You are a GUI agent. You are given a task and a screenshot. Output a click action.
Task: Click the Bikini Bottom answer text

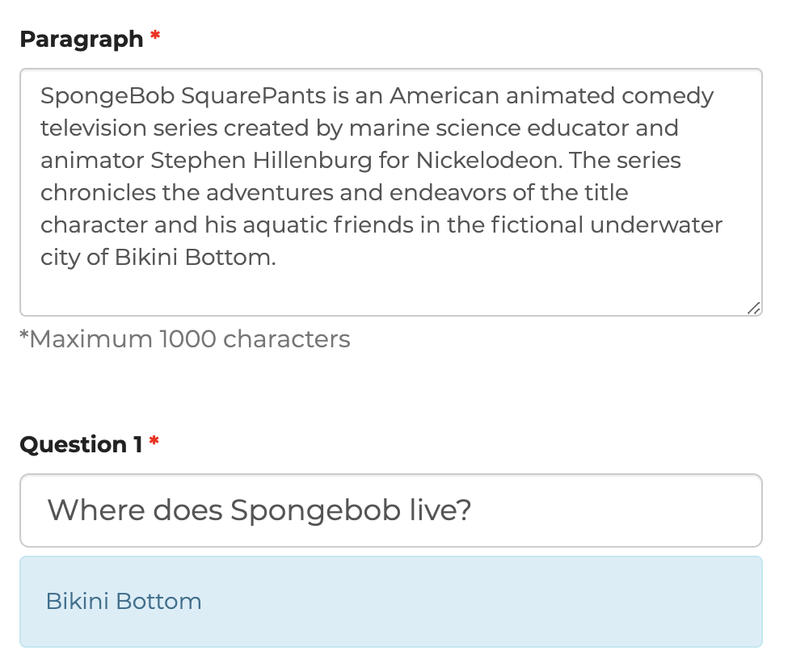click(124, 602)
